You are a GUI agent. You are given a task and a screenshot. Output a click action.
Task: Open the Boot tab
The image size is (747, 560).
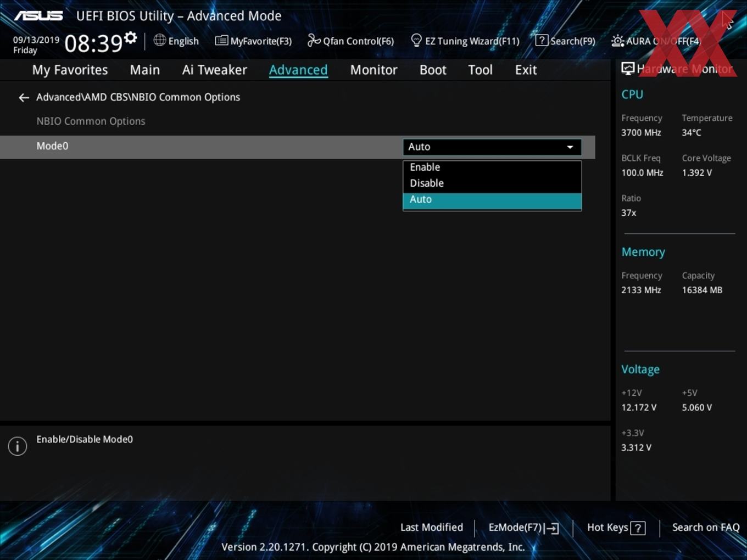[433, 70]
